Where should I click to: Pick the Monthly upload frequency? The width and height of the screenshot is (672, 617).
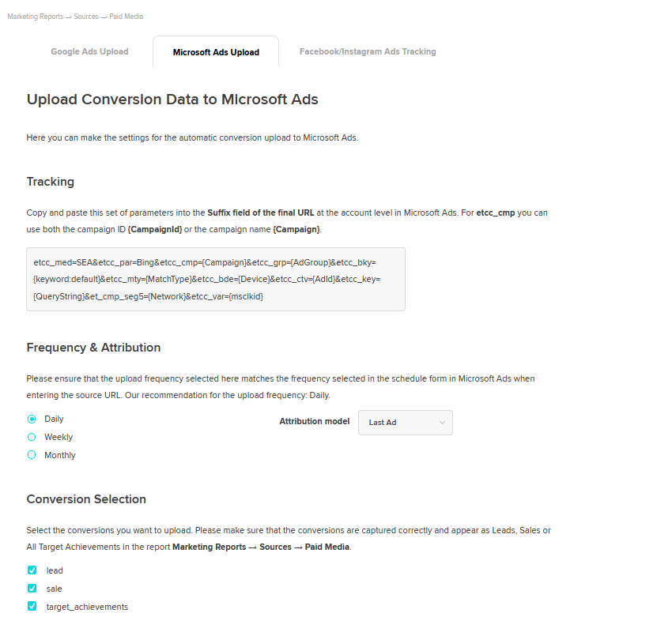point(32,455)
